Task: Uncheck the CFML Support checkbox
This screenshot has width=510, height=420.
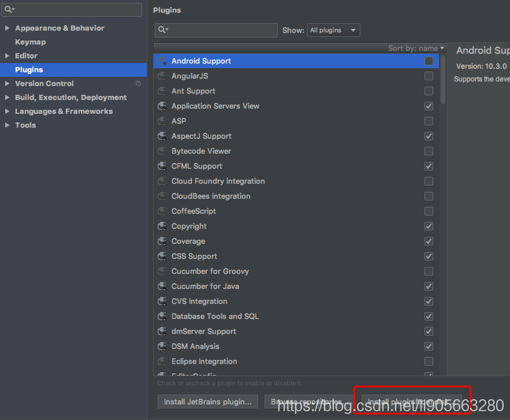Action: click(429, 166)
